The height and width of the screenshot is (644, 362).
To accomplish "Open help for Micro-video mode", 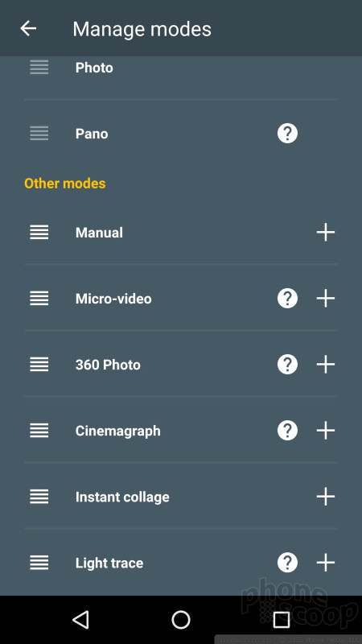I will click(x=287, y=298).
